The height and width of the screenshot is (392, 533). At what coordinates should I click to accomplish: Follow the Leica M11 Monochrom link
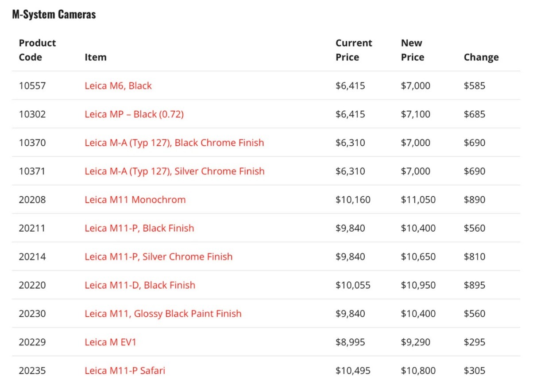click(x=135, y=200)
